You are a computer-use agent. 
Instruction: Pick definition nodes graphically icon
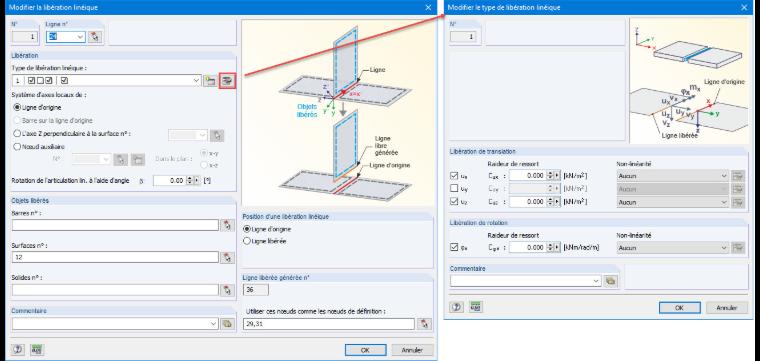point(425,324)
